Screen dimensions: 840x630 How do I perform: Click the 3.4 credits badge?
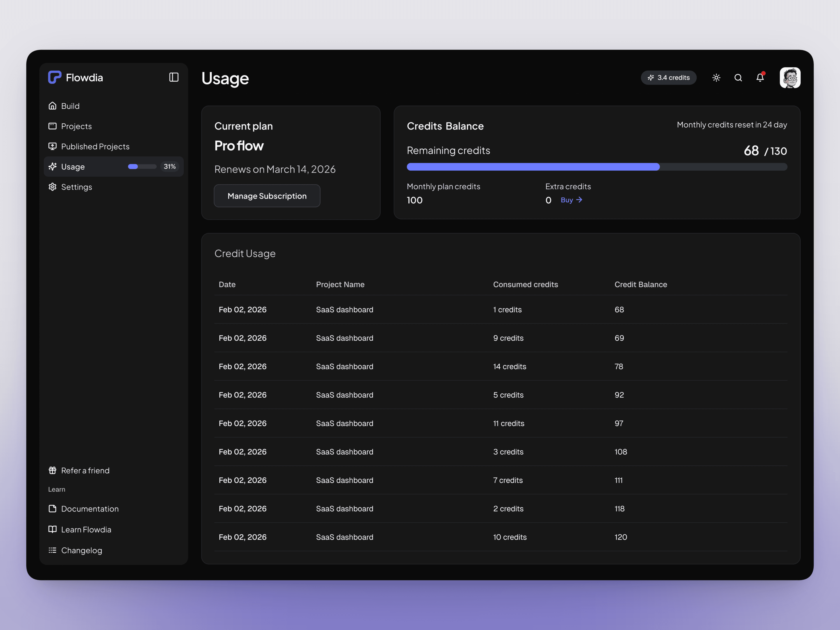(x=668, y=78)
